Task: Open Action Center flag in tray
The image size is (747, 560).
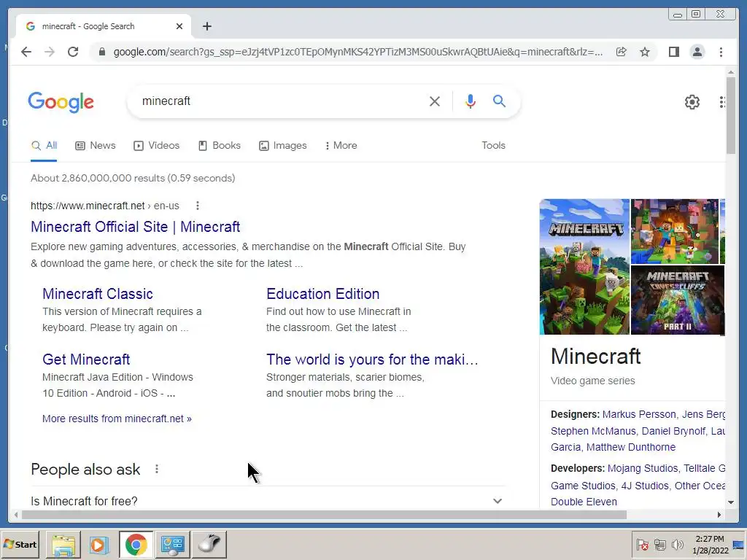Action: [x=642, y=545]
